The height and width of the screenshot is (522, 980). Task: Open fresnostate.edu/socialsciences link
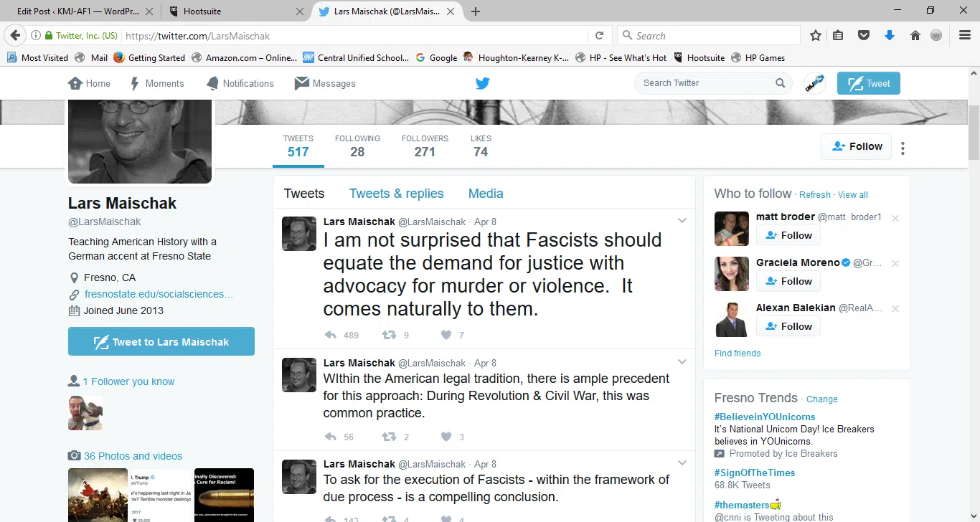coord(159,294)
